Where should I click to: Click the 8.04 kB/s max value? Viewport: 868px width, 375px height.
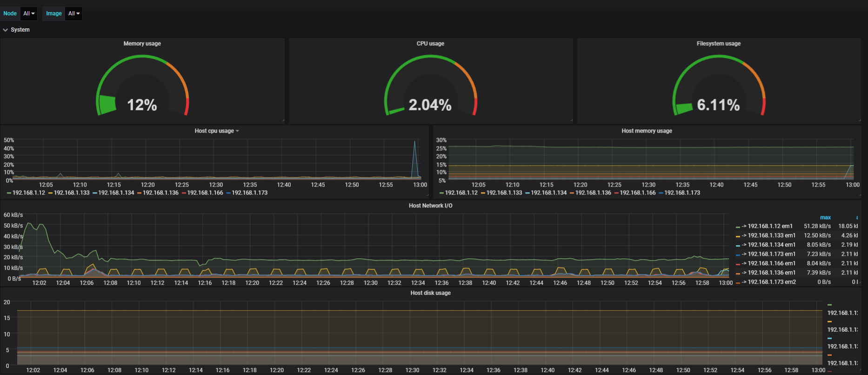(819, 263)
